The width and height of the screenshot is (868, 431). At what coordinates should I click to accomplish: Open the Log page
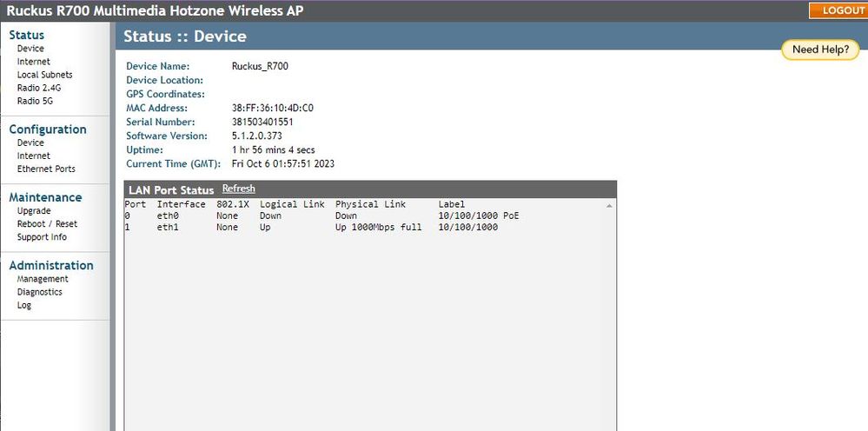tap(24, 305)
